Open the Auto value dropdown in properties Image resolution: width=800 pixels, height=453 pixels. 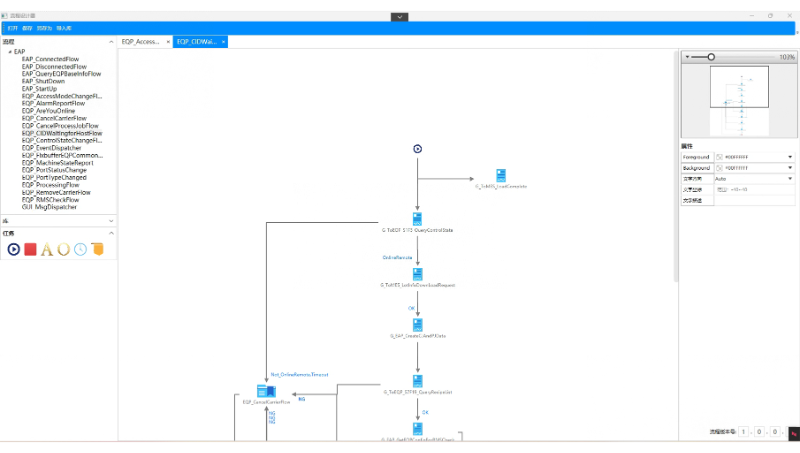(790, 179)
